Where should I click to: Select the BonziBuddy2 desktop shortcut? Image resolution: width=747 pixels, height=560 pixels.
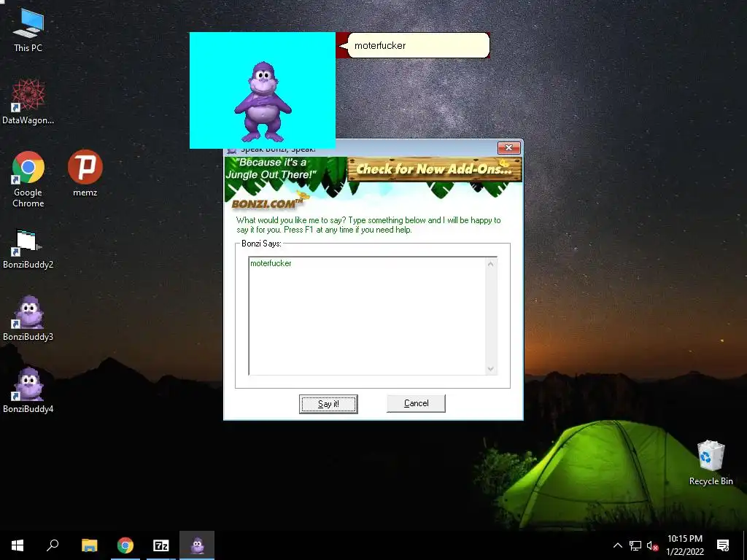click(28, 249)
